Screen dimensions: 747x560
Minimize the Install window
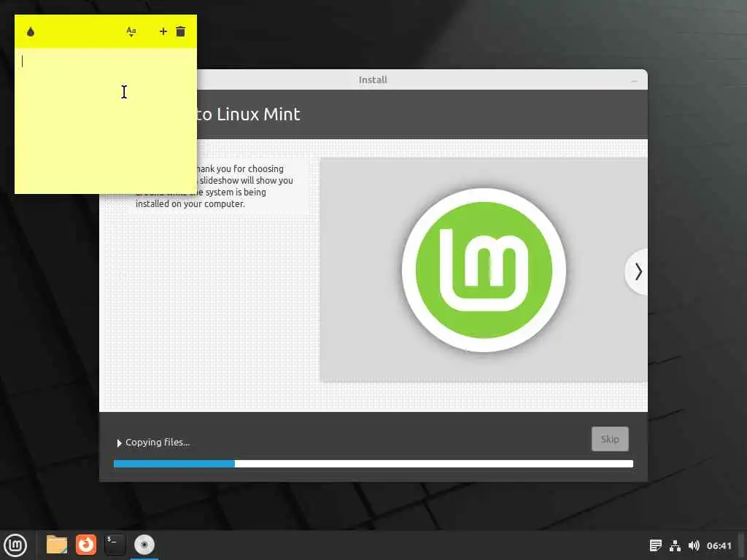pyautogui.click(x=634, y=80)
